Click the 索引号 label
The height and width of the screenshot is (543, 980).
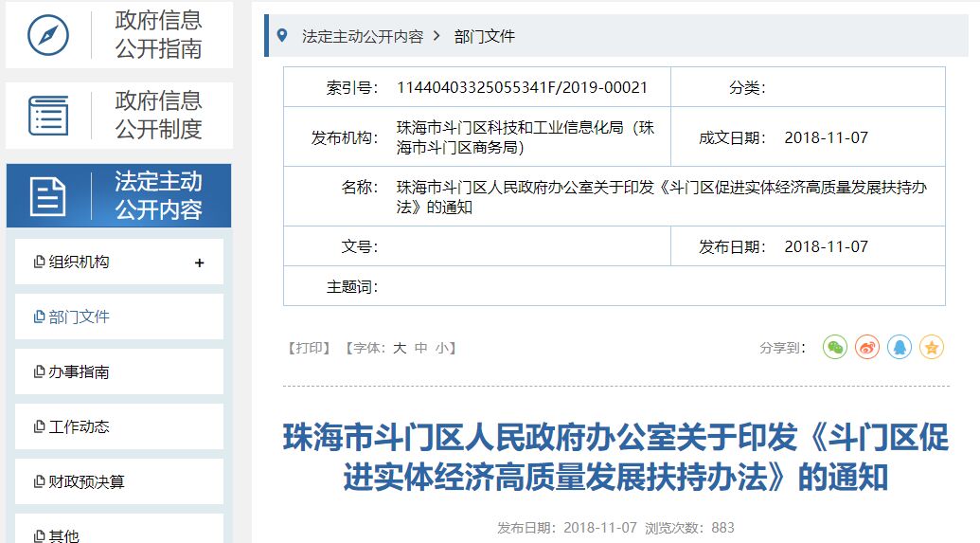point(352,87)
